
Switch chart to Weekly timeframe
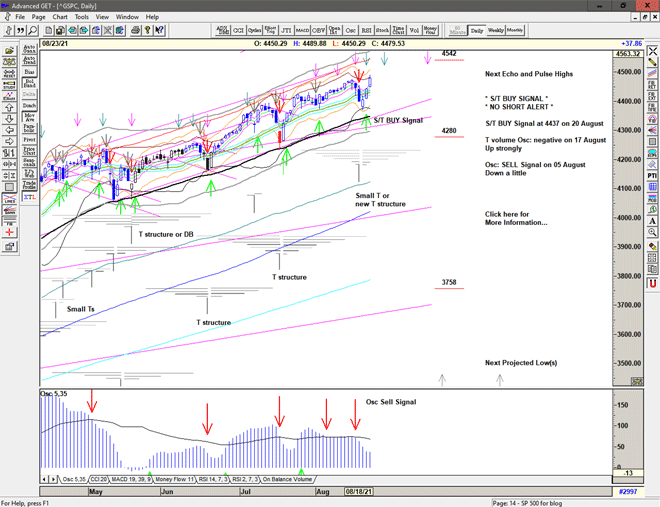pos(496,31)
